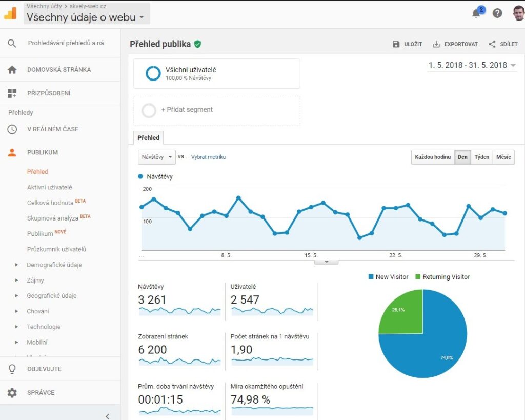Open the date range picker

[472, 65]
